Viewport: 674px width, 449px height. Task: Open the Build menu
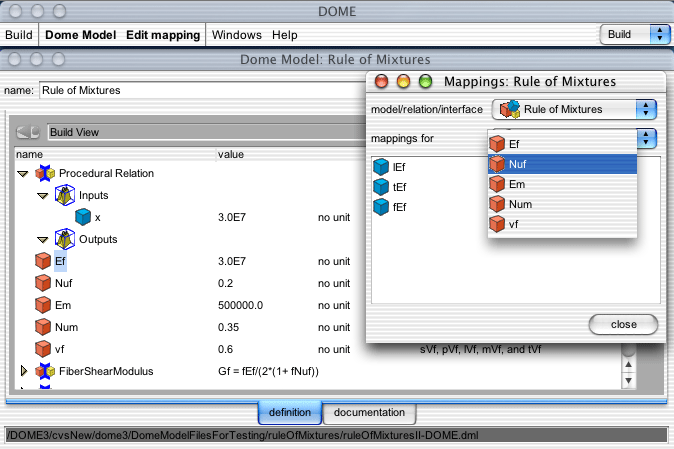(x=19, y=35)
